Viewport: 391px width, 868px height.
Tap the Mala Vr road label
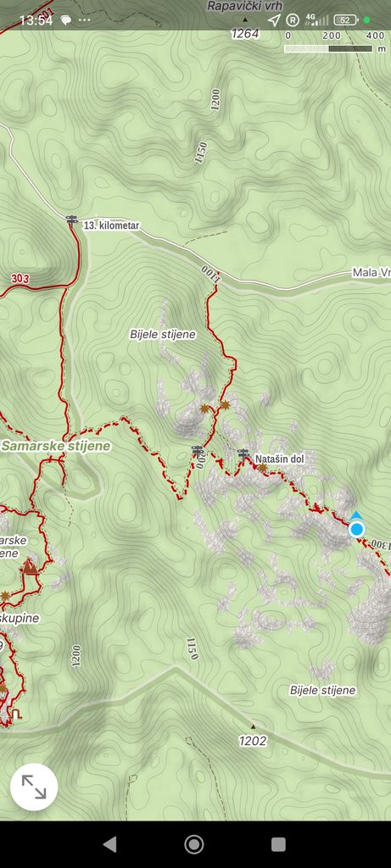coord(371,273)
